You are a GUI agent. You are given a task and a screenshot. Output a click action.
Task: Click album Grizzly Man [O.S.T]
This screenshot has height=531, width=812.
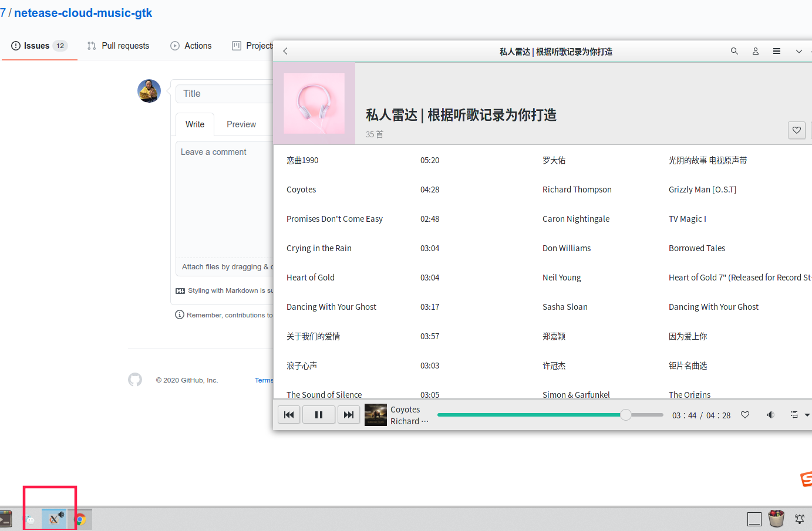(702, 190)
